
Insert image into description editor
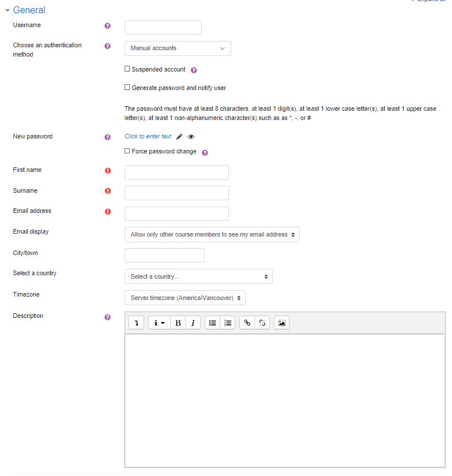[281, 323]
